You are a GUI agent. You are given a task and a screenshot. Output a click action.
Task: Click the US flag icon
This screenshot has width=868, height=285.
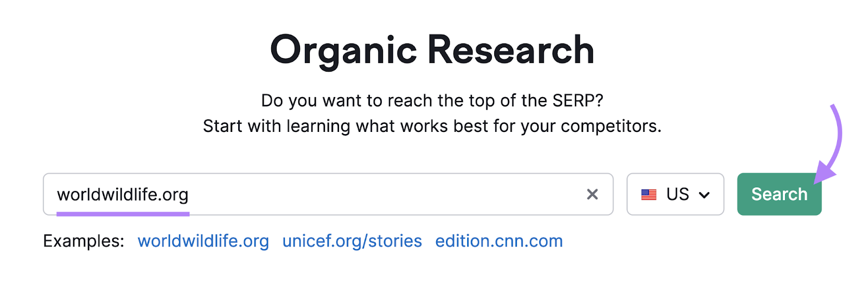tap(649, 194)
